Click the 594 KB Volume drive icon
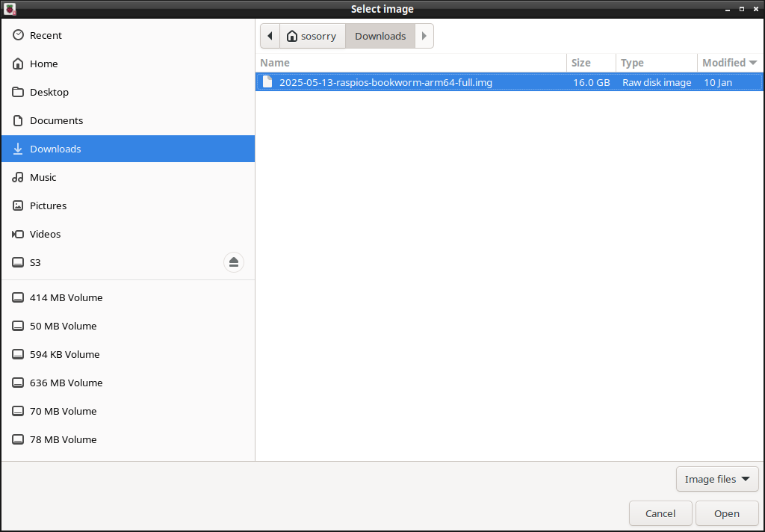765x532 pixels. click(18, 354)
